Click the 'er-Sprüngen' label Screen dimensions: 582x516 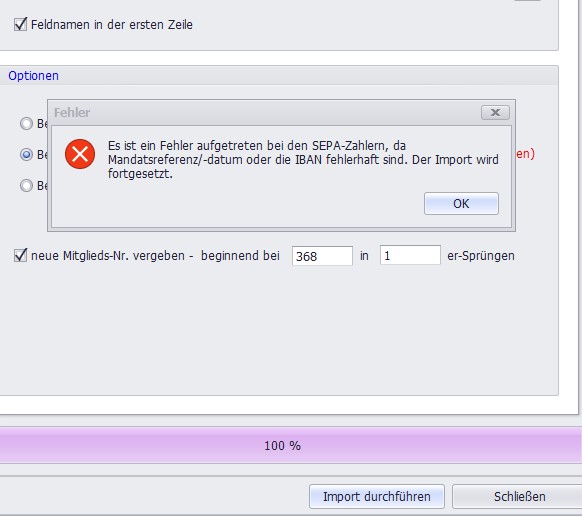481,256
